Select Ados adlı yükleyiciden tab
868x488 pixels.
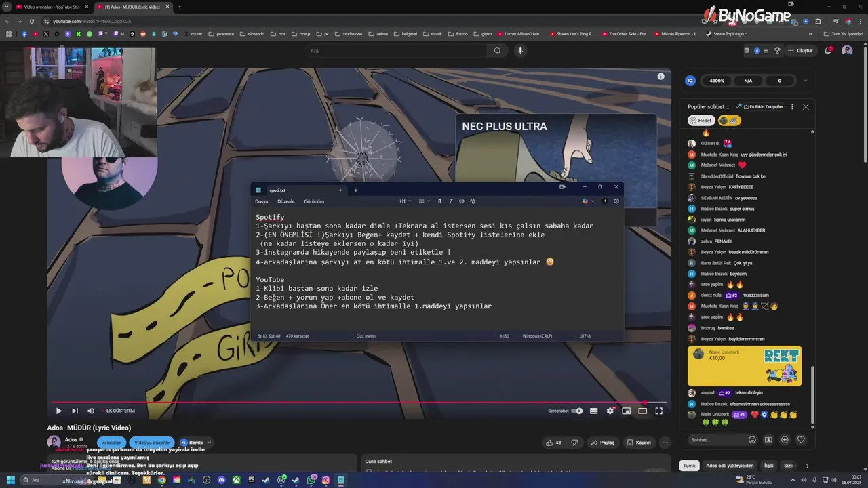coord(730,466)
